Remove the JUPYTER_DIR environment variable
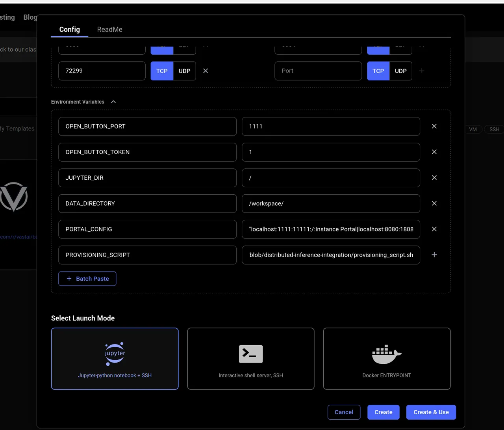Image resolution: width=504 pixels, height=430 pixels. [434, 178]
